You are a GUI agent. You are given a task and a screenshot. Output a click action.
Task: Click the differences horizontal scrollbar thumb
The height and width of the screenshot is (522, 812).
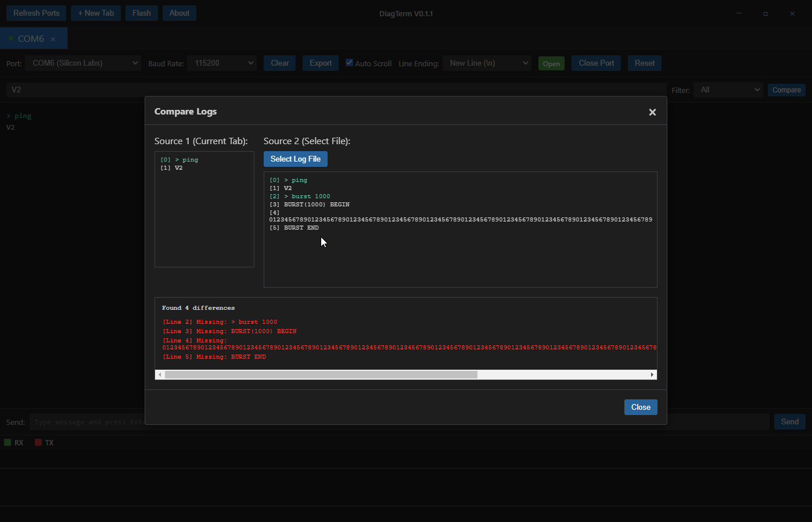point(321,375)
